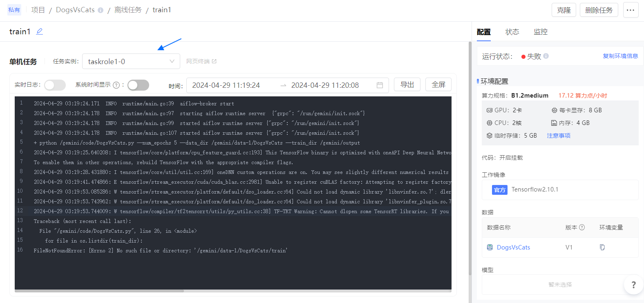
Task: Open the more options ellipsis menu
Action: pos(631,10)
